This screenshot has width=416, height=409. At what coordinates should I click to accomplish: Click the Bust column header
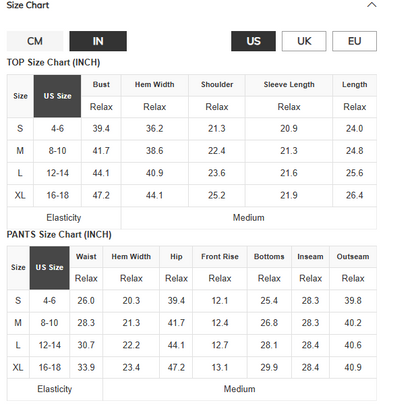tap(101, 85)
